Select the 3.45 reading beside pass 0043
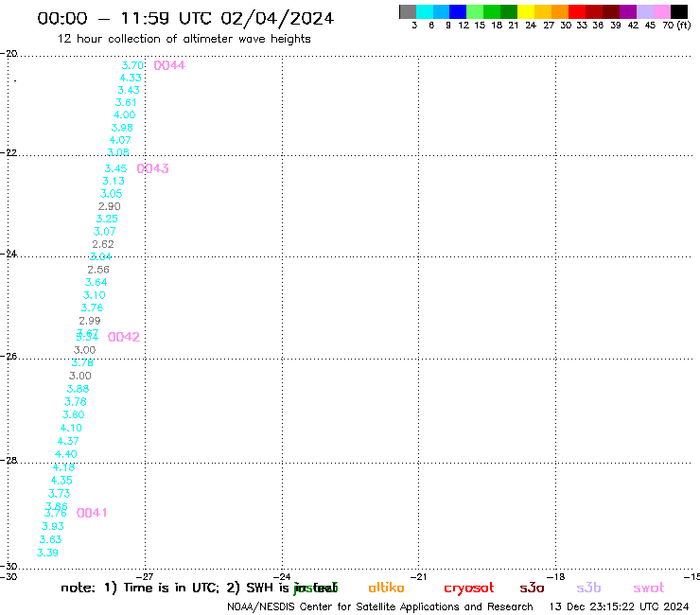The height and width of the screenshot is (615, 700). [115, 168]
